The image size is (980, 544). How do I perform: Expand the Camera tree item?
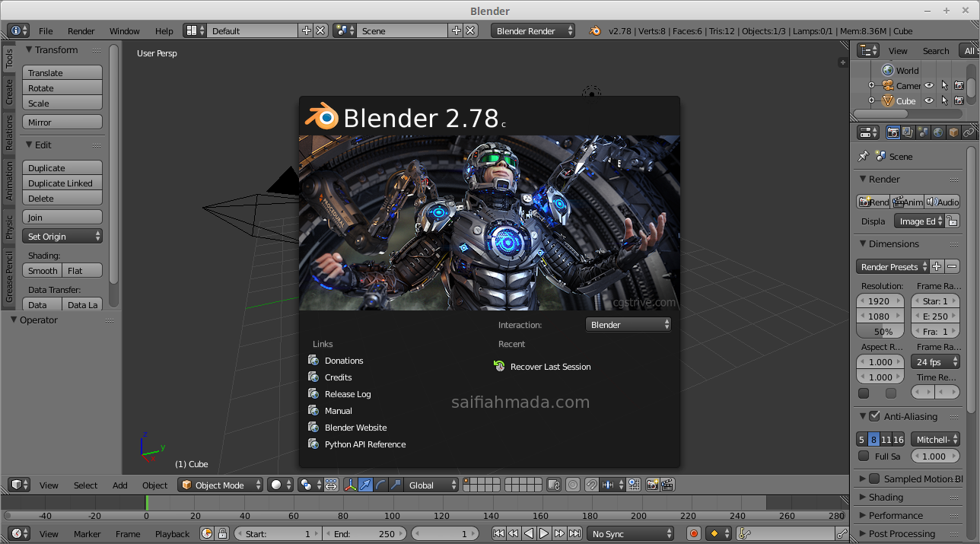click(x=872, y=86)
